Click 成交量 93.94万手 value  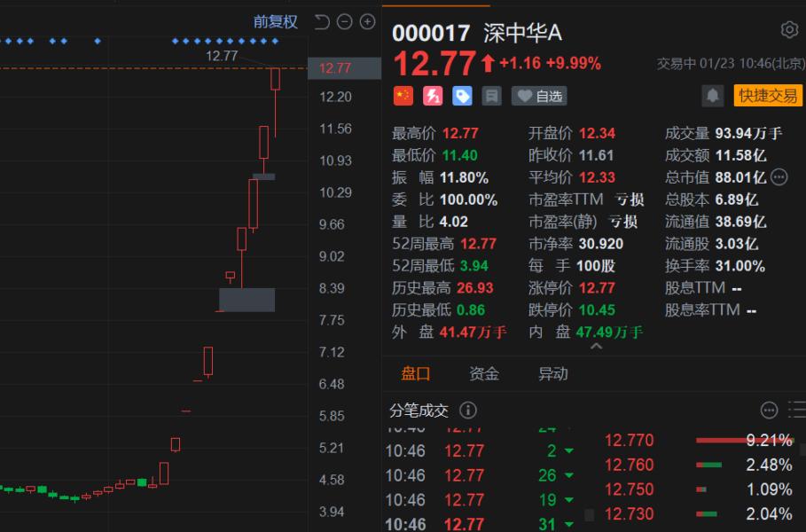coord(748,133)
